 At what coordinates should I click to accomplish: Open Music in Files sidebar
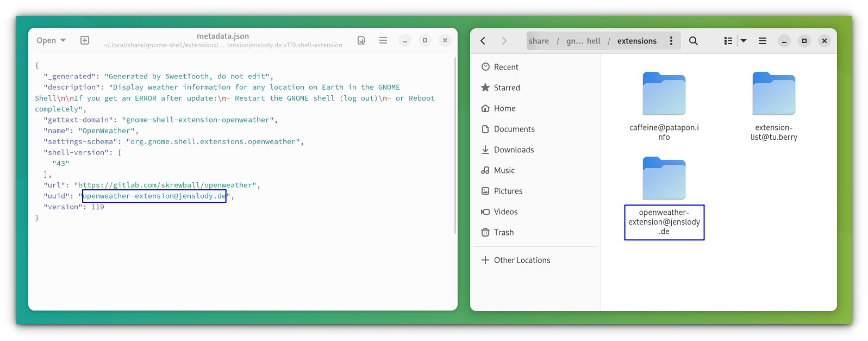535,170
